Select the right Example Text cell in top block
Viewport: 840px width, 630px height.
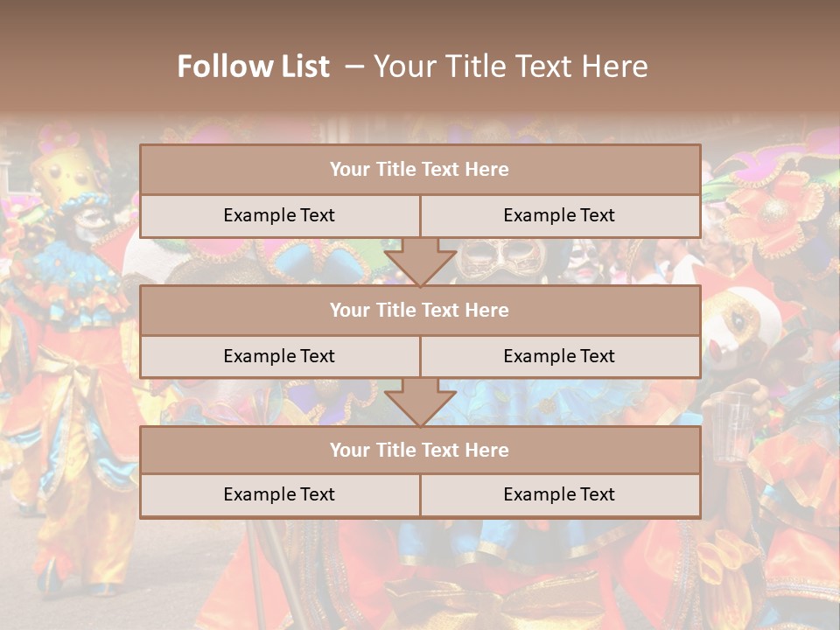coord(559,215)
